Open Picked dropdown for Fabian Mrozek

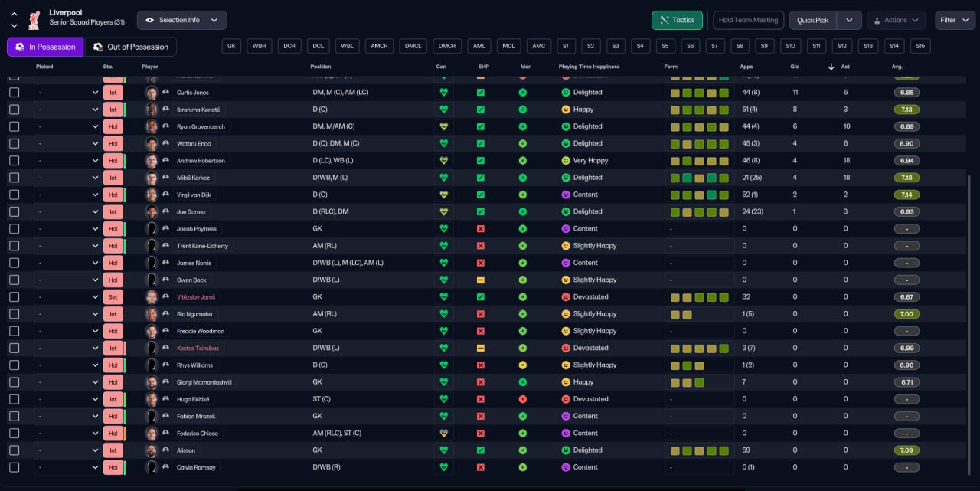pos(68,416)
